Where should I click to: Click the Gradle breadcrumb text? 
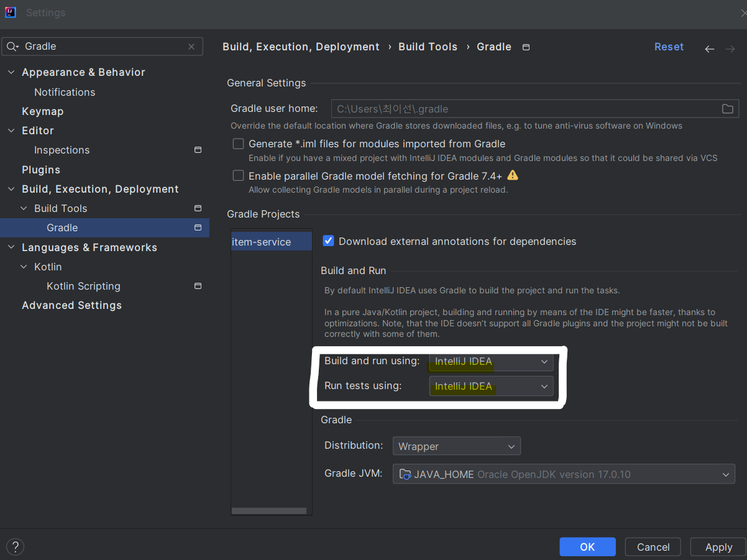tap(494, 47)
